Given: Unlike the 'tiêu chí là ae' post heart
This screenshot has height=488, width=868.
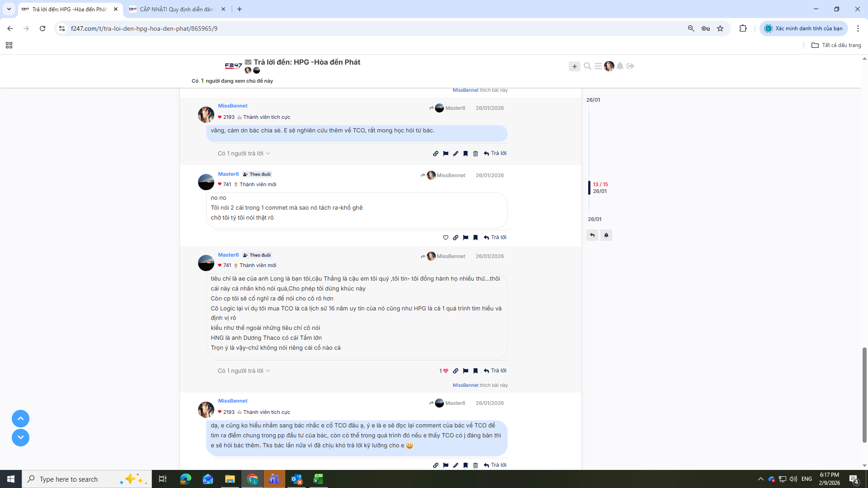Looking at the screenshot, I should tap(445, 371).
